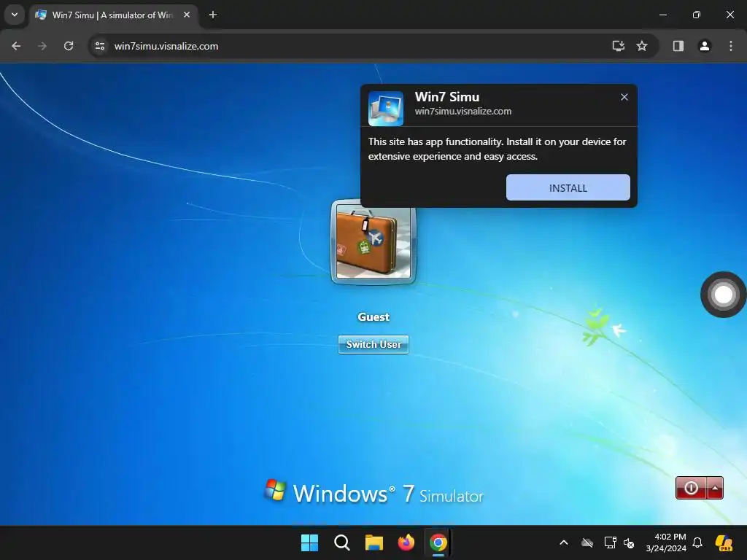Minimize the Chrome window

coord(662,15)
